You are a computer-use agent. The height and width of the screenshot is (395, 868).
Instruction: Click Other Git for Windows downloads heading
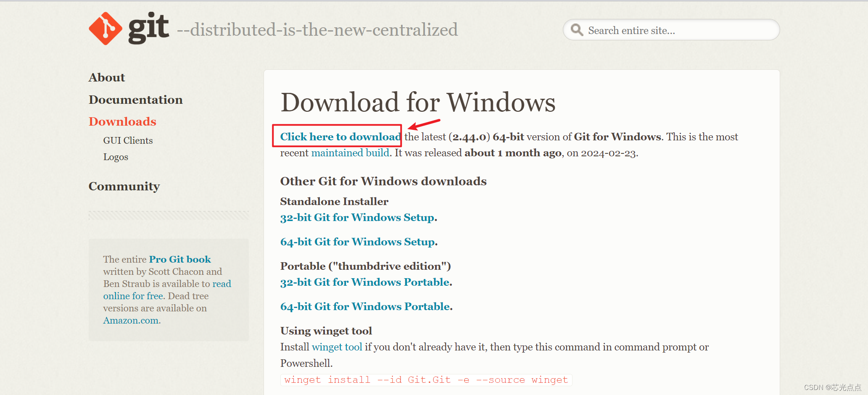tap(383, 181)
